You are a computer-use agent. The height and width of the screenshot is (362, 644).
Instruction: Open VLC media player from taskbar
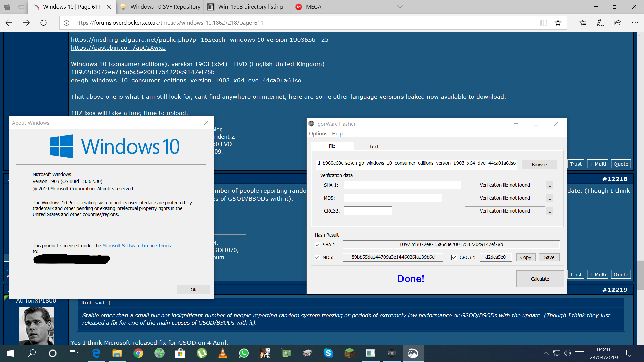pyautogui.click(x=223, y=353)
